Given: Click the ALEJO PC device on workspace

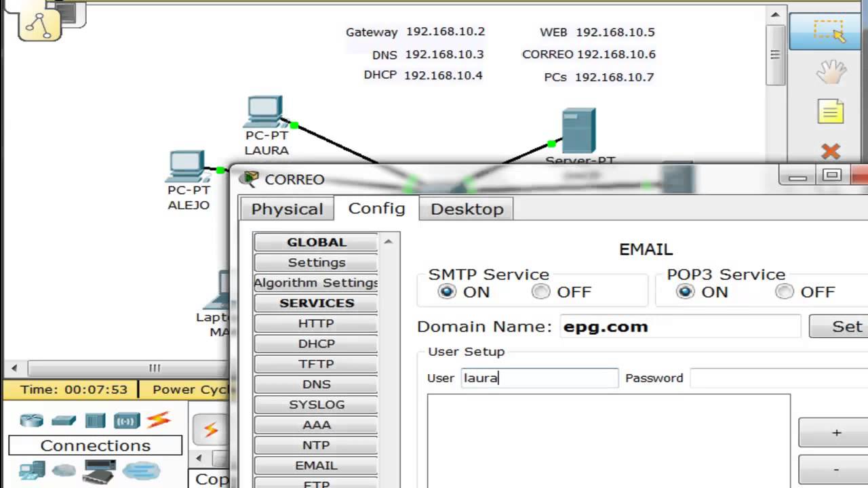Looking at the screenshot, I should click(186, 167).
